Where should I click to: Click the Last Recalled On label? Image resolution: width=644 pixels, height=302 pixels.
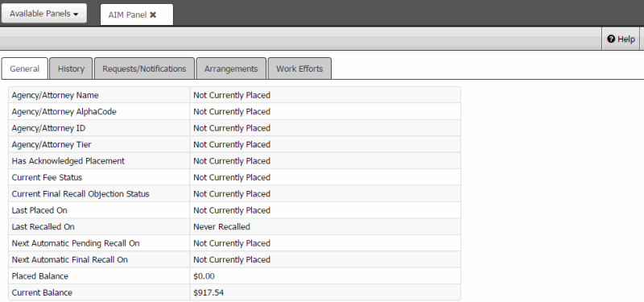point(43,227)
